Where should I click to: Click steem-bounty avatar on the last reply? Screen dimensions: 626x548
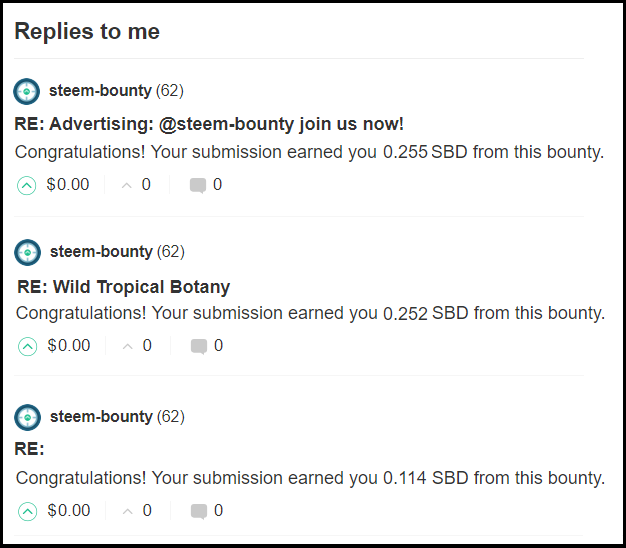click(x=28, y=417)
